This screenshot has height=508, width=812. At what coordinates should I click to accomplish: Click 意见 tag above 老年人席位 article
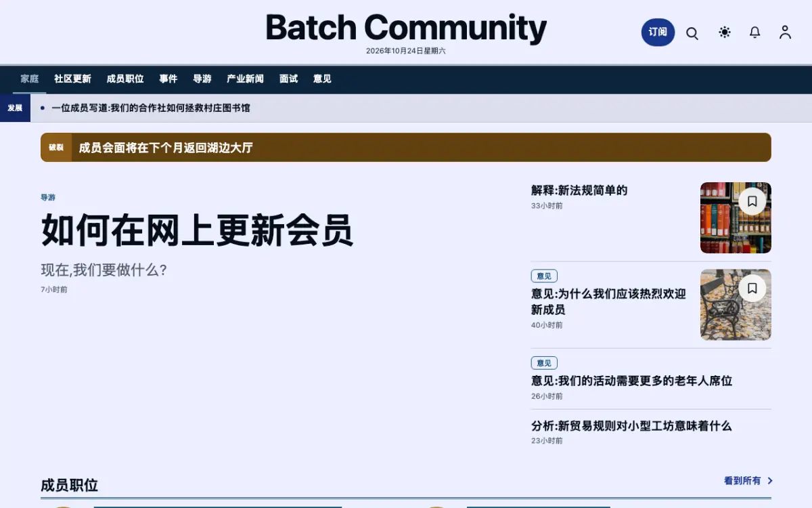544,363
